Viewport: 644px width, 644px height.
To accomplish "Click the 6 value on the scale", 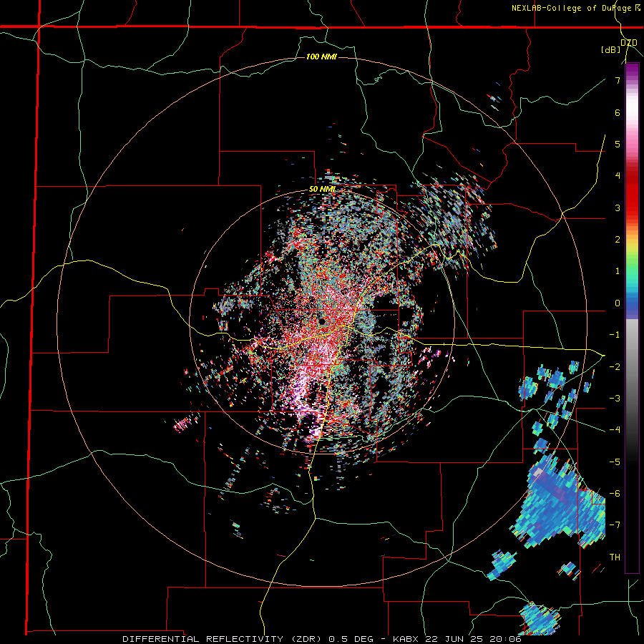I will pyautogui.click(x=618, y=112).
